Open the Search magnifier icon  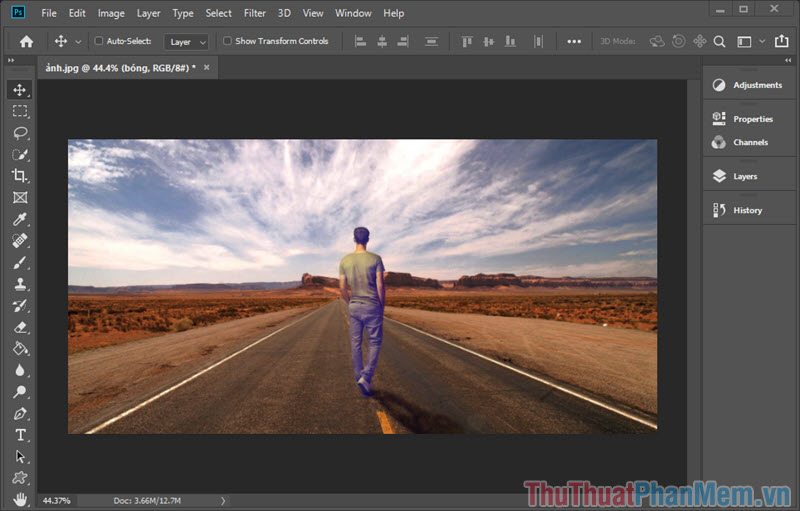pos(719,41)
